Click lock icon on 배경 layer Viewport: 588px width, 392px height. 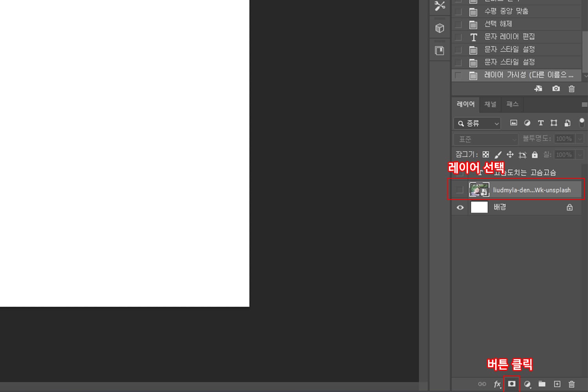[570, 207]
